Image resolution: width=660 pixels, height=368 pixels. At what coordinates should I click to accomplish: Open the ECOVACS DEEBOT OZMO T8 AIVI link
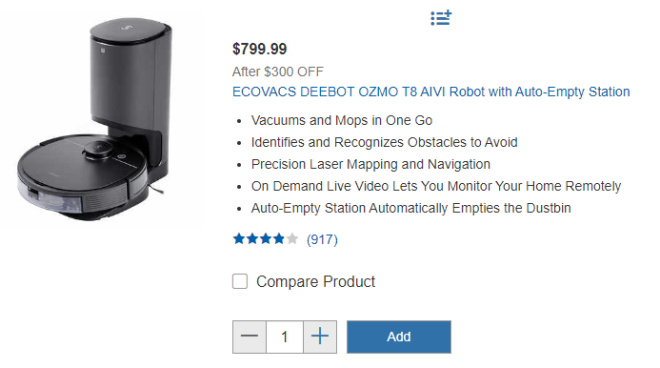point(431,92)
